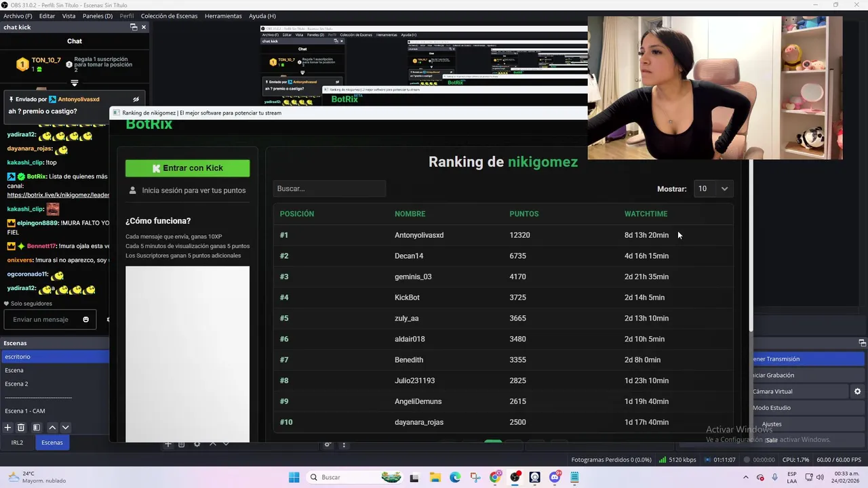Open Task View in taskbar
The width and height of the screenshot is (868, 488).
pyautogui.click(x=414, y=477)
